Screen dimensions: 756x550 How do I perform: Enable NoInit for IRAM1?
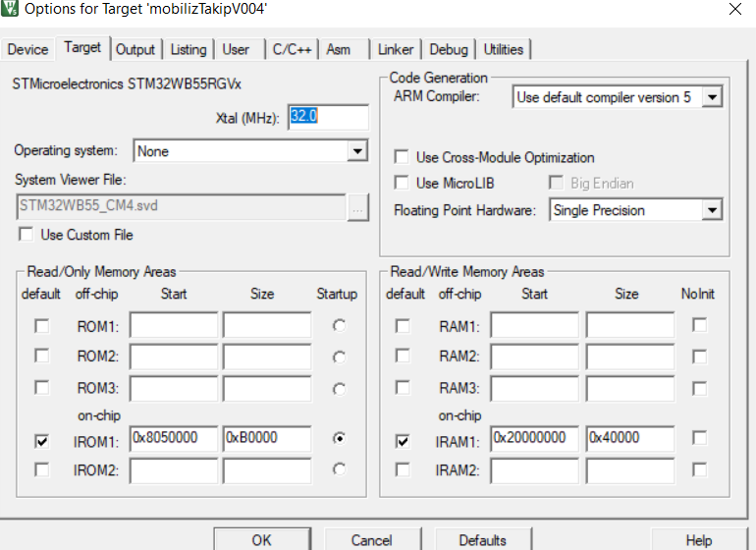pos(700,438)
